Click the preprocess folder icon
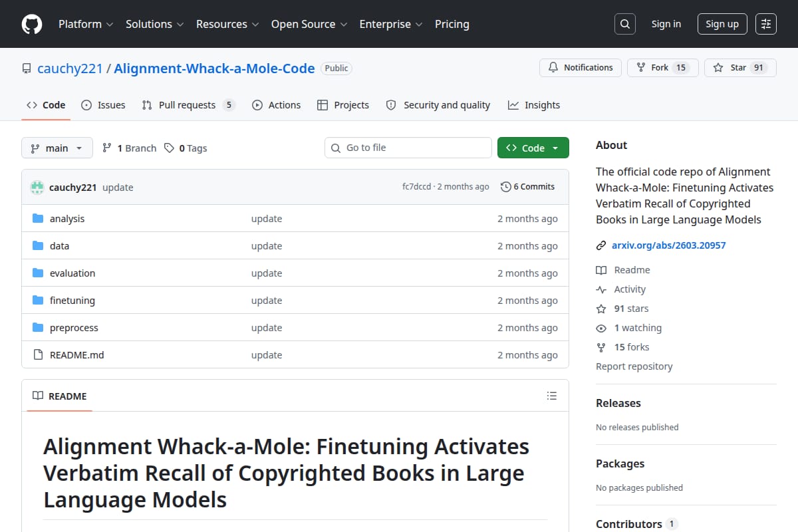798x532 pixels. [x=38, y=328]
